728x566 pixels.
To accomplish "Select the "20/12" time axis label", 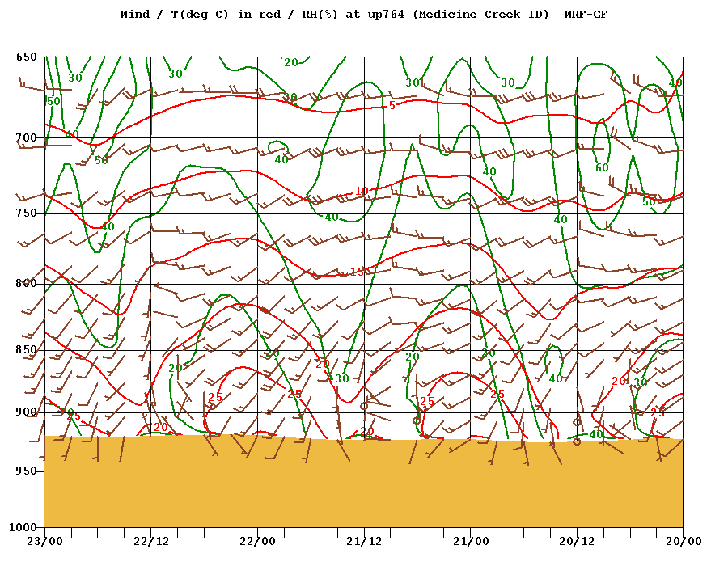I will (577, 542).
